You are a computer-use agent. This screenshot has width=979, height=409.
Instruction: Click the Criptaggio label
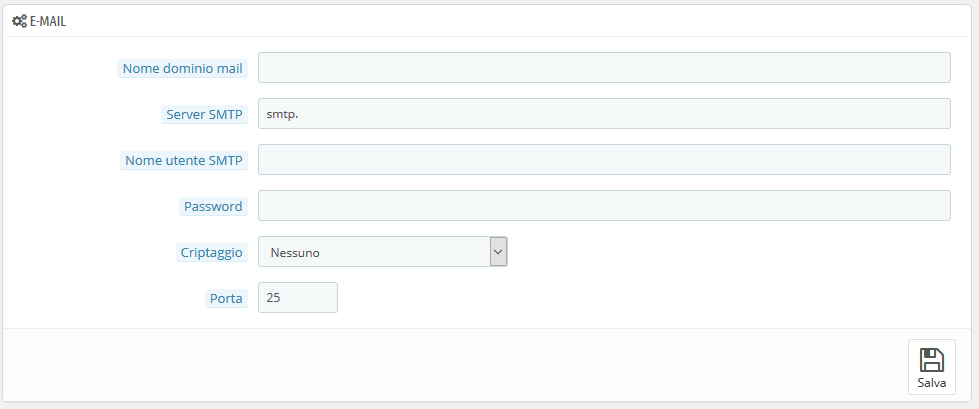point(212,253)
